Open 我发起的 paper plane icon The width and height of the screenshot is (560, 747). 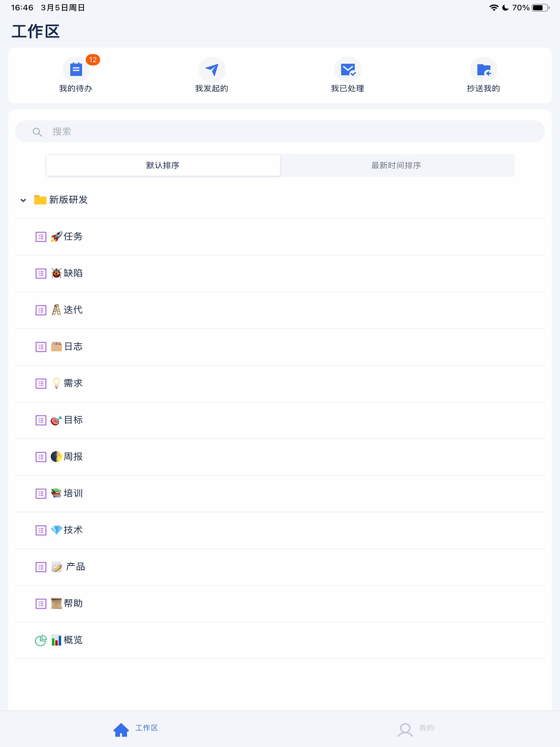212,70
